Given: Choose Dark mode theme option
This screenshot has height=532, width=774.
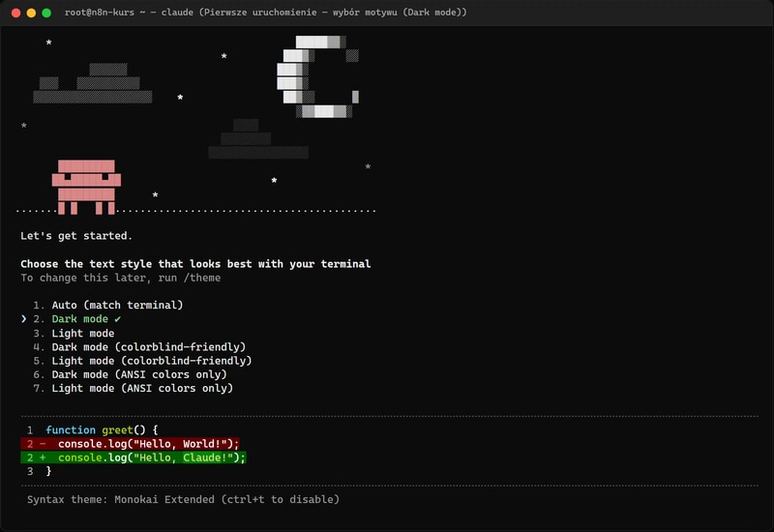Looking at the screenshot, I should coord(77,319).
